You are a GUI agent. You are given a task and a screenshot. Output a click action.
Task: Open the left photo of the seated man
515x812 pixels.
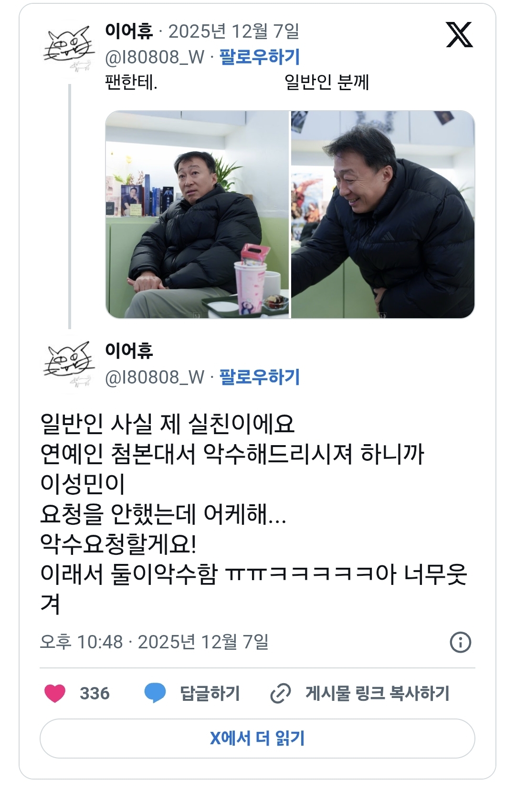(x=197, y=215)
